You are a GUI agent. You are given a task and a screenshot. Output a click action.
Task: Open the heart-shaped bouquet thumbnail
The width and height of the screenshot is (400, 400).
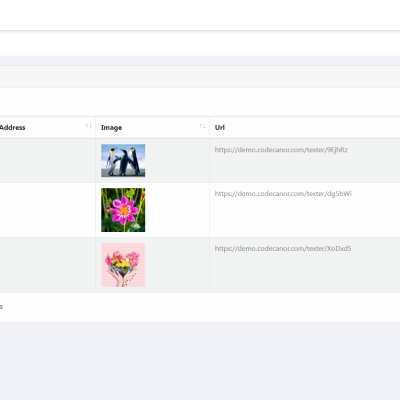pos(123,265)
